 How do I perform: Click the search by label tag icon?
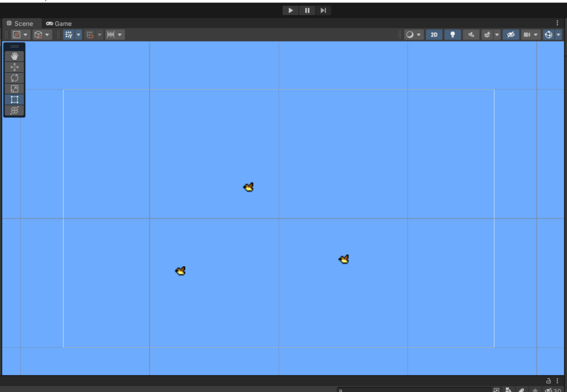pos(522,390)
